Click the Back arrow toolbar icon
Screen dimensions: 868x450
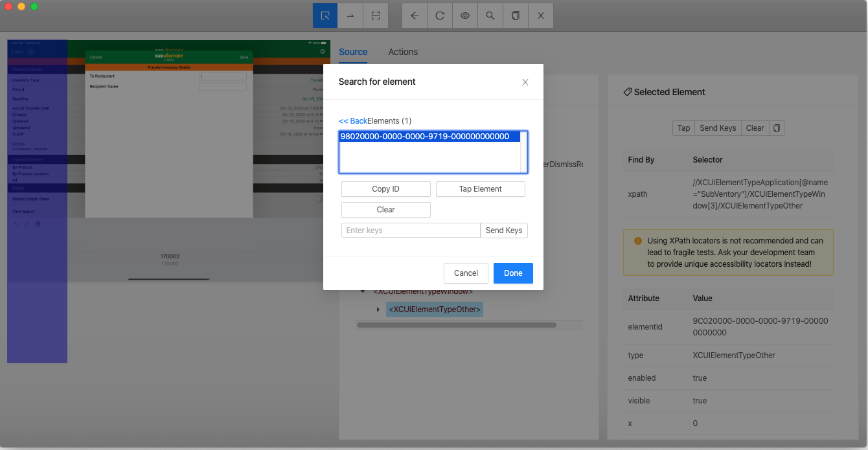415,16
